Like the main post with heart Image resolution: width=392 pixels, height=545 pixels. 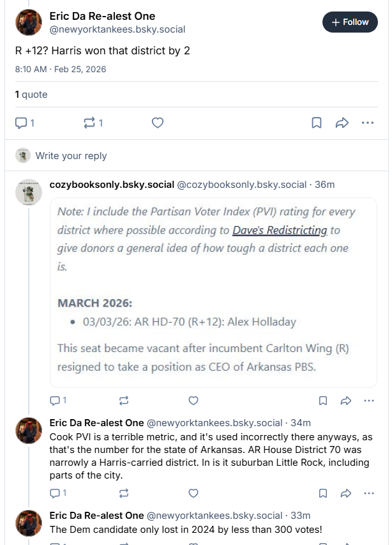pos(158,123)
